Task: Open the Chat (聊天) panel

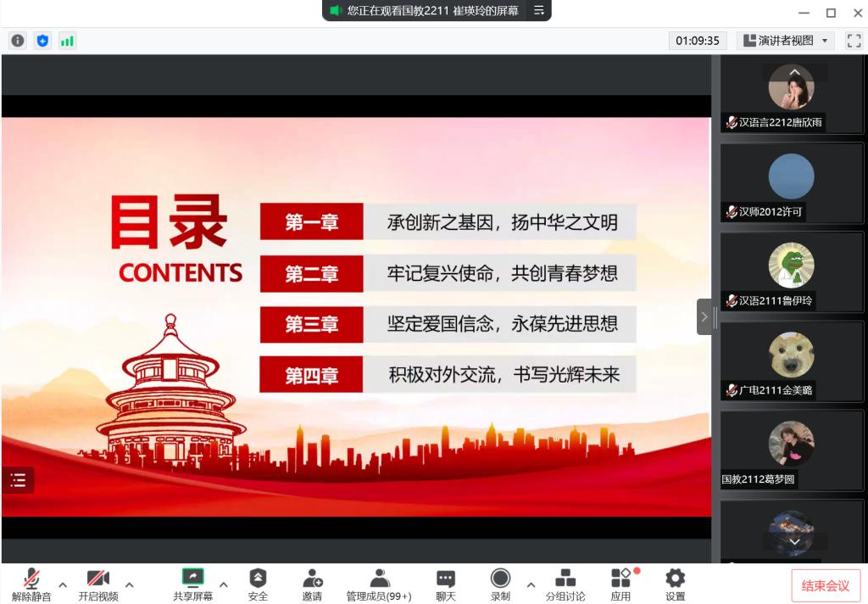Action: coord(446,584)
